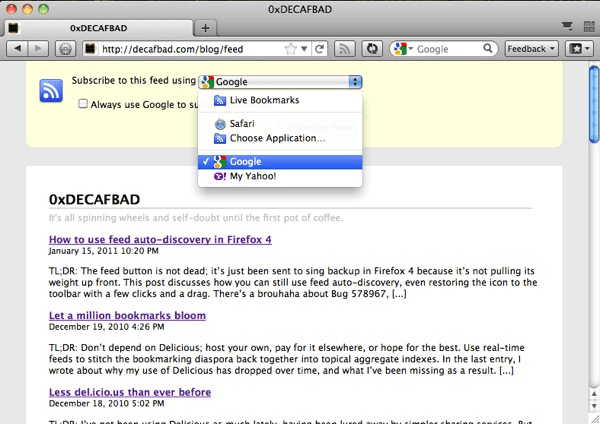Click the RSS feed toolbar button
The width and height of the screenshot is (600, 424).
346,48
